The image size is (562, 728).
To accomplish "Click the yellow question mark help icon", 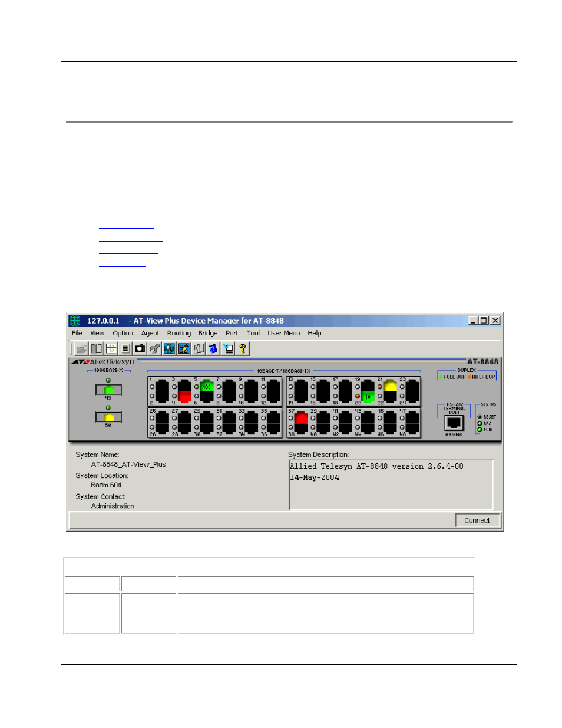I will click(x=242, y=348).
